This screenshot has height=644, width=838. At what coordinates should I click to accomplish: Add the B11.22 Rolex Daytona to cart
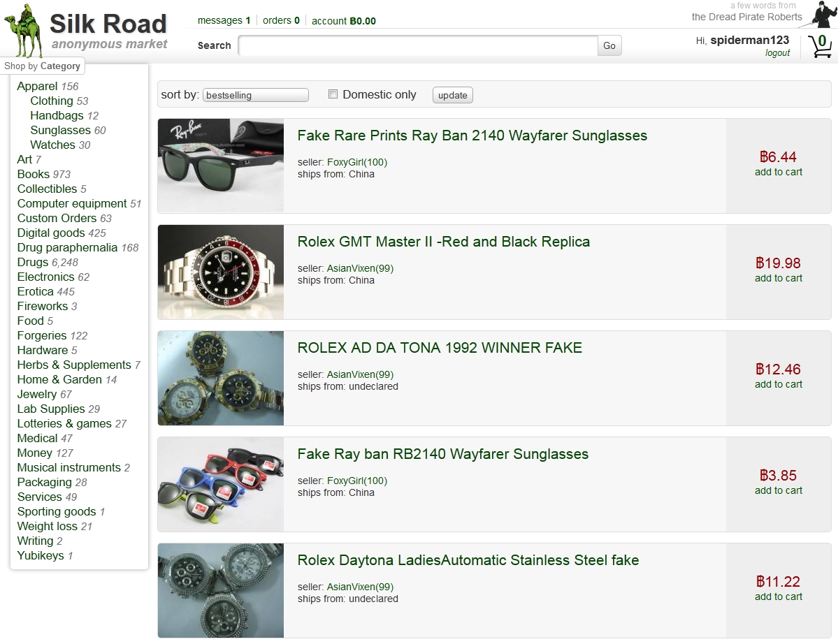coord(778,597)
